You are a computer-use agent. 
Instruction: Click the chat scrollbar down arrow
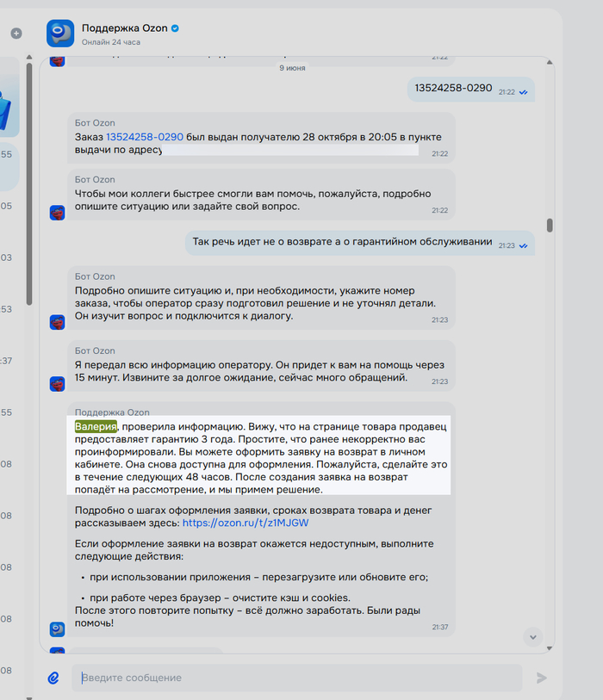550,648
